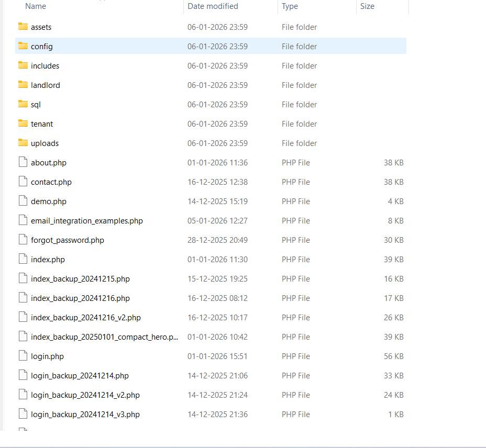
Task: Click the assets folder icon
Action: 23,27
